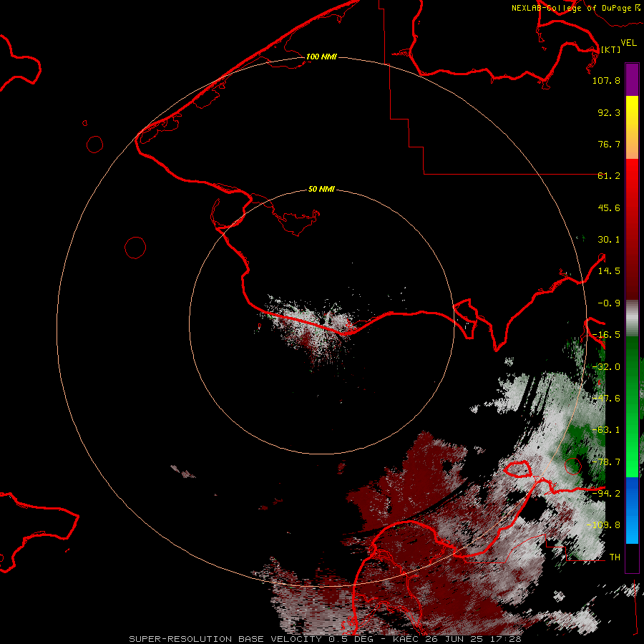Click the 107.8 value on the velocity scale
Image resolution: width=644 pixels, height=644 pixels.
(606, 80)
